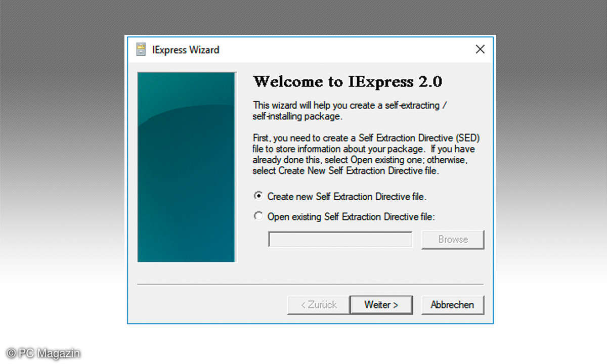The height and width of the screenshot is (364, 607).
Task: Click the 'Open existing Self Extraction Directive file' label text
Action: point(351,216)
